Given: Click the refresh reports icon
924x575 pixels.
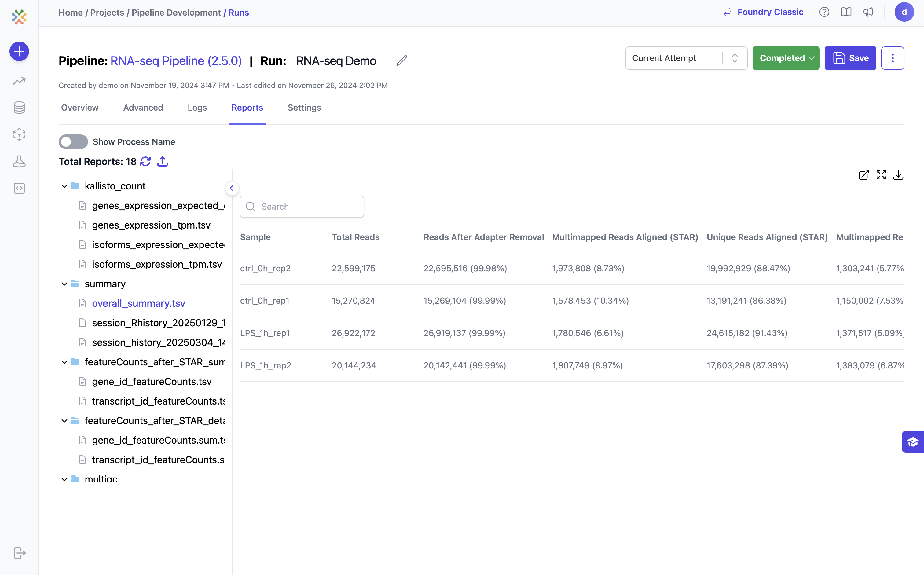Looking at the screenshot, I should click(145, 162).
